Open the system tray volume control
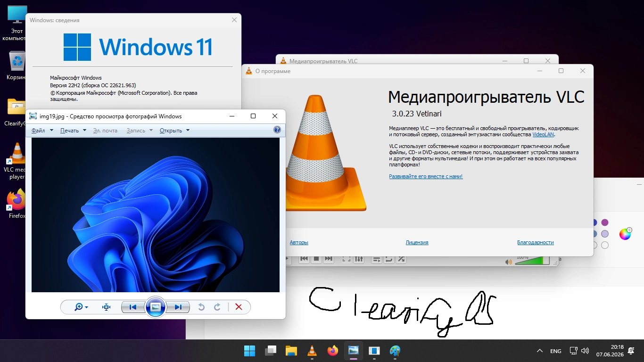Screen dimensions: 644x362 tap(585, 351)
